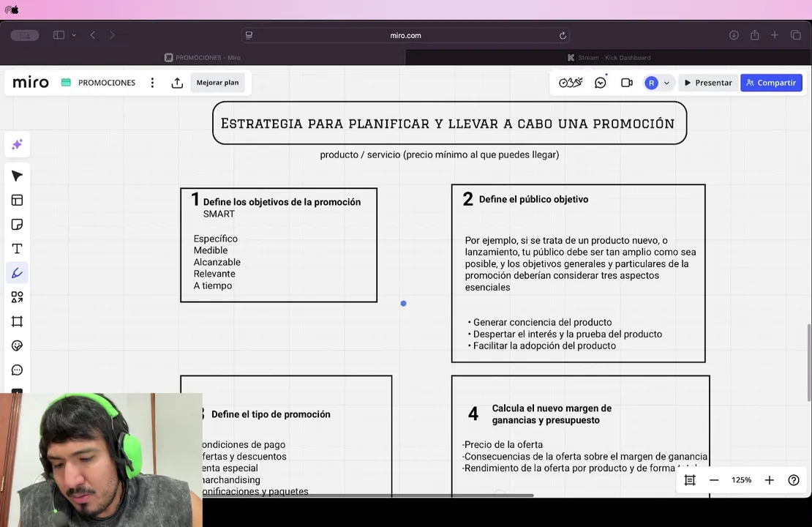This screenshot has width=812, height=527.
Task: Start video call camera icon
Action: tap(627, 83)
